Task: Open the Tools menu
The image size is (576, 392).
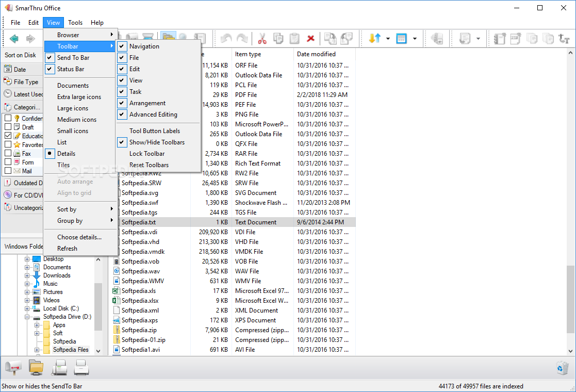Action: pyautogui.click(x=75, y=22)
